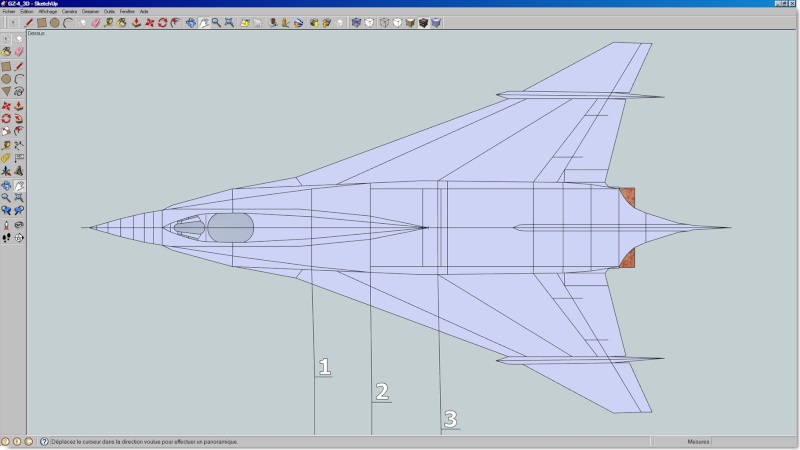Select the Position Camera tool

click(6, 225)
